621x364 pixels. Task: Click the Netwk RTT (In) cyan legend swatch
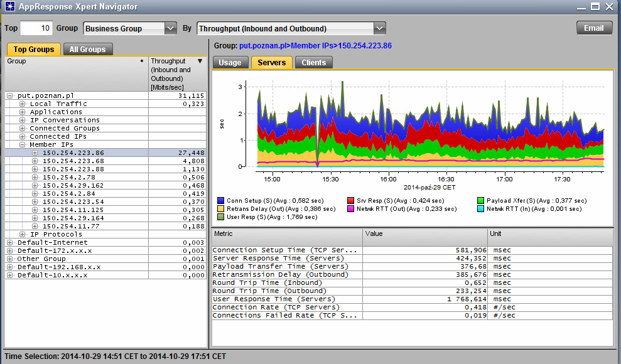(x=481, y=209)
